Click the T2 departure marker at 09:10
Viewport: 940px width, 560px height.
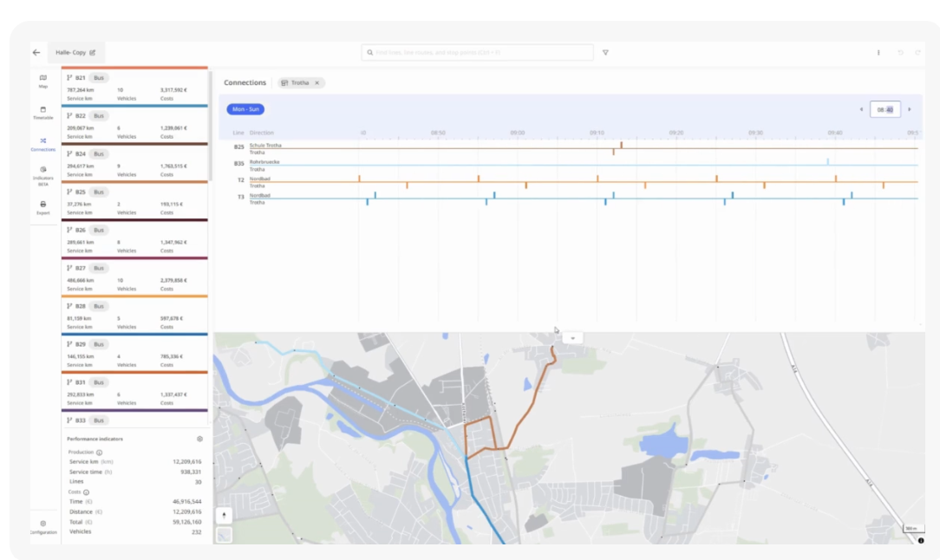point(597,179)
